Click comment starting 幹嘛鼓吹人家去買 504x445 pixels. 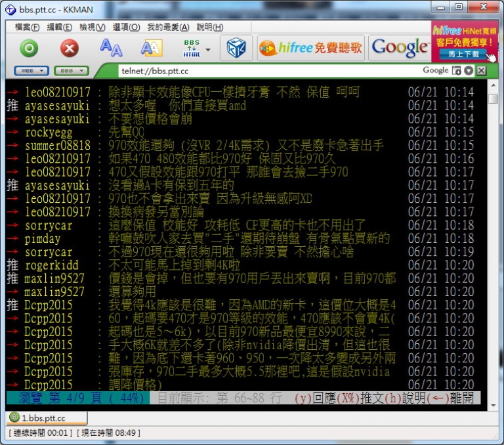point(249,238)
